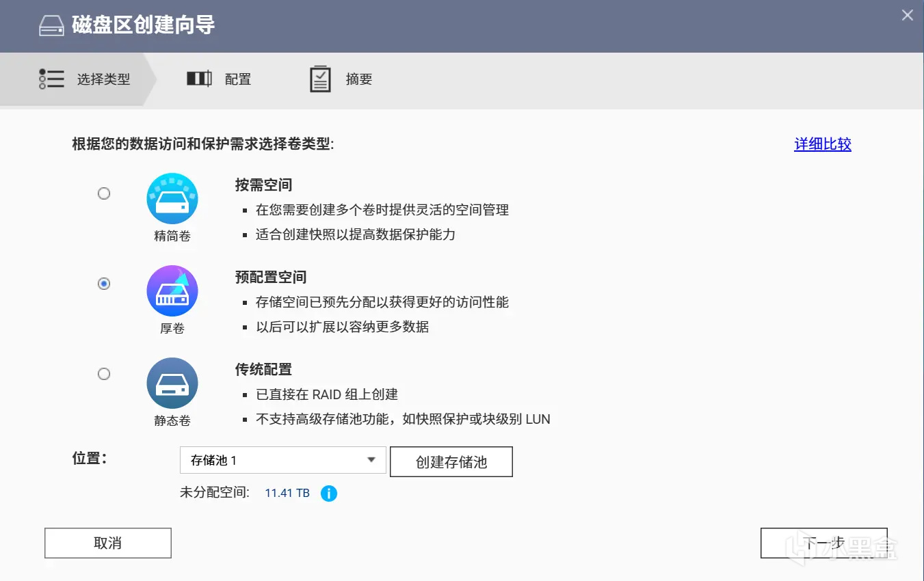Select the 静态卷 static volume icon
Screen dimensions: 924x581
pos(172,383)
